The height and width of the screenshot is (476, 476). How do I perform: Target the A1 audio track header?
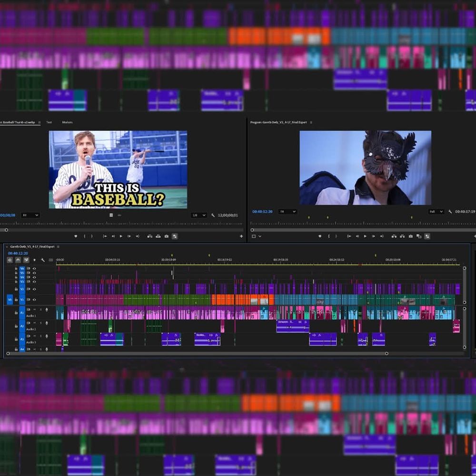point(22,312)
